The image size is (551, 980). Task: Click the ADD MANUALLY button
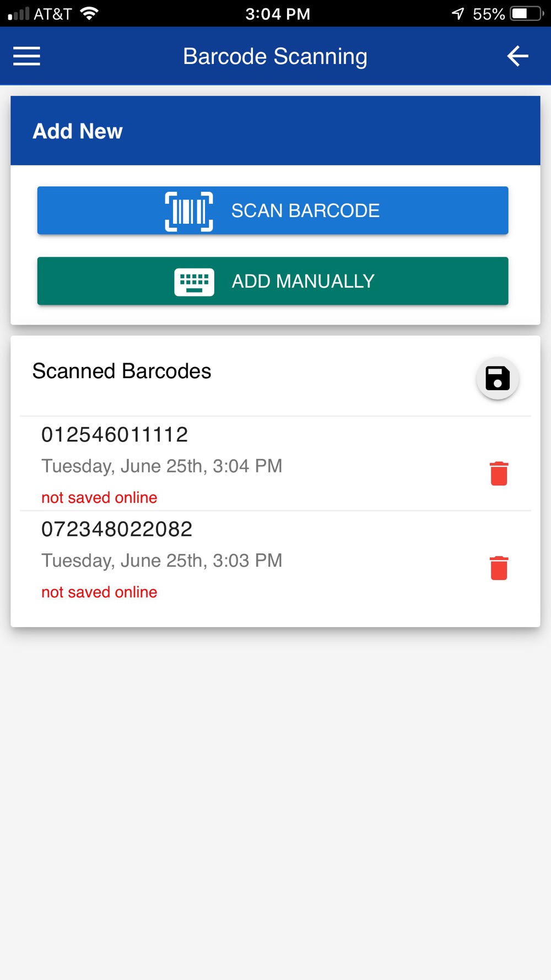pos(273,281)
